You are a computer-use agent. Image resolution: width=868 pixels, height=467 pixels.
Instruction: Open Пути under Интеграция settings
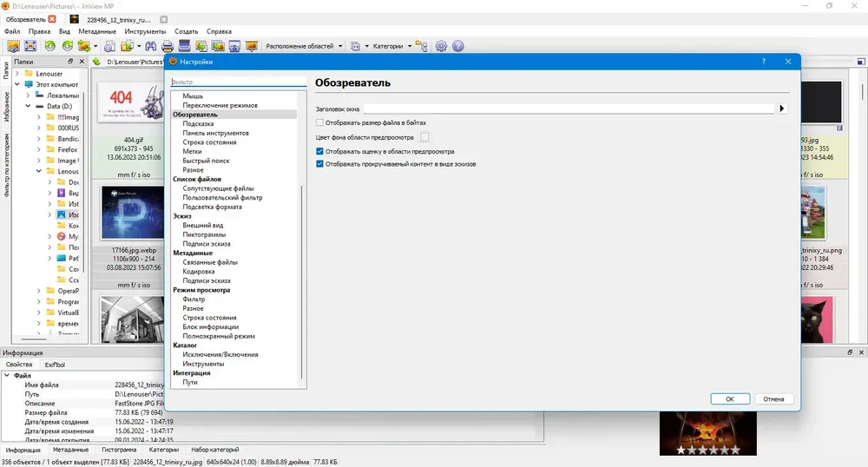tap(190, 382)
